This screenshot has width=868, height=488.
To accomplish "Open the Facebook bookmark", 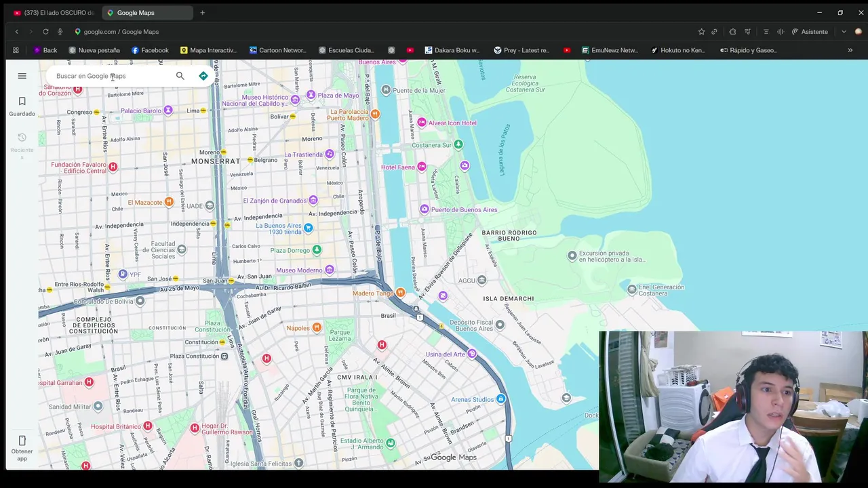I will pyautogui.click(x=150, y=50).
